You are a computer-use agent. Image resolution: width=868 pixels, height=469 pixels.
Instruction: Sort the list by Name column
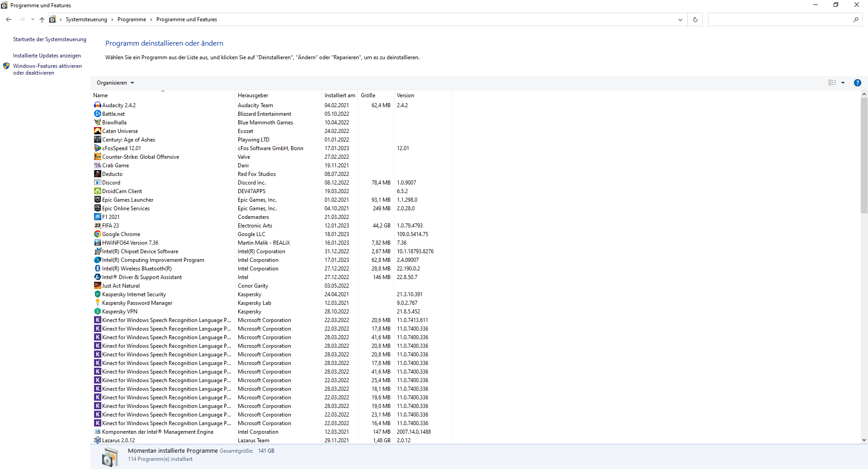[163, 95]
